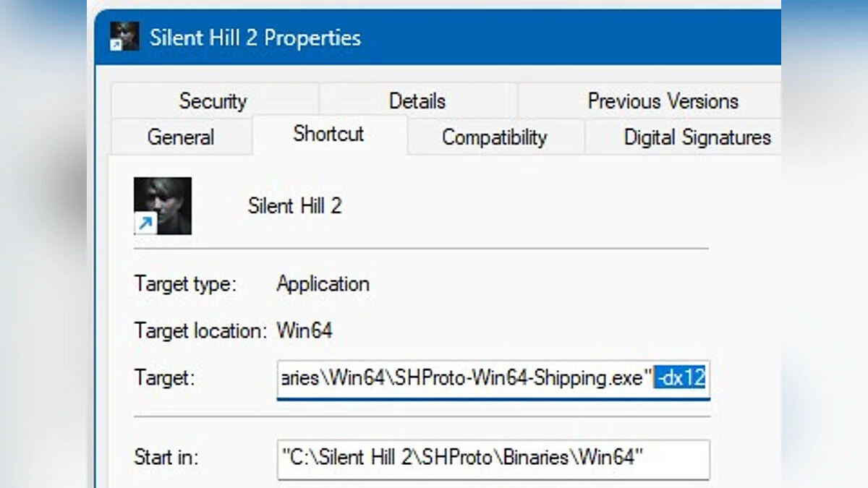Click the highlighted -dx12 text in Target
This screenshot has width=868, height=488.
click(680, 377)
